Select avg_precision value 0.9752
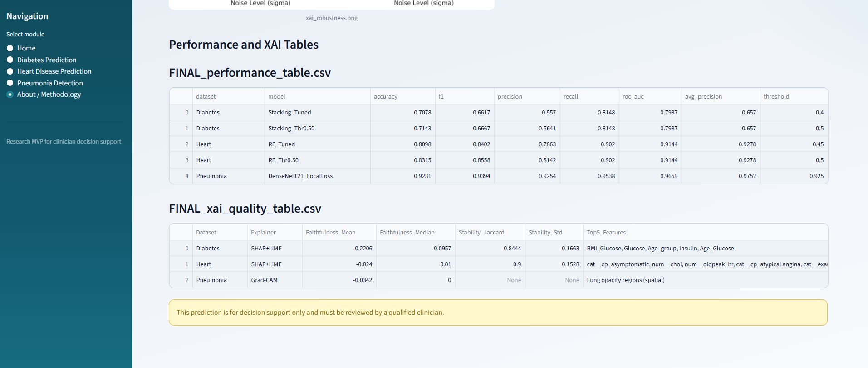The height and width of the screenshot is (368, 868). (721, 176)
